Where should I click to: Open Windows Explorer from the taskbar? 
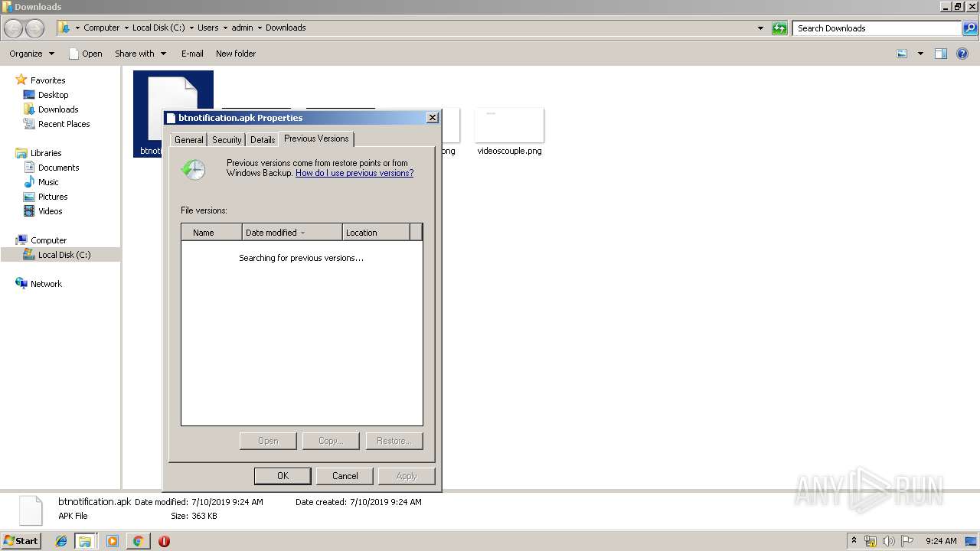(x=85, y=541)
